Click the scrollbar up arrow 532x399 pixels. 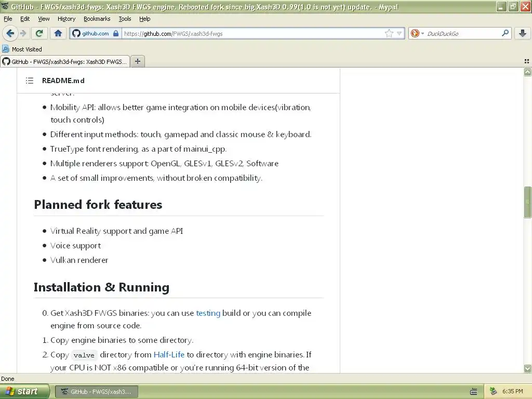point(527,72)
